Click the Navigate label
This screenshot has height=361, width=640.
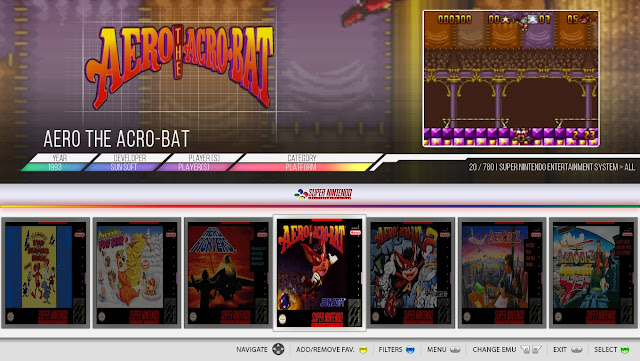[252, 350]
